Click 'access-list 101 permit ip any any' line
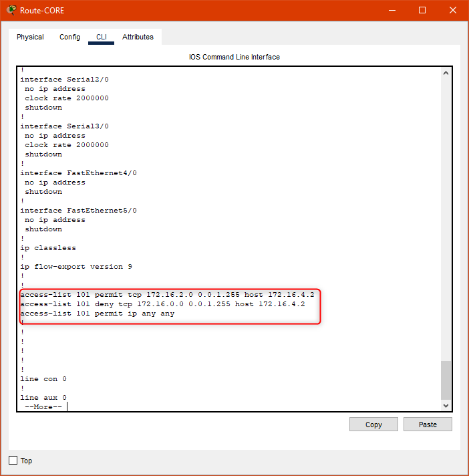 point(97,314)
